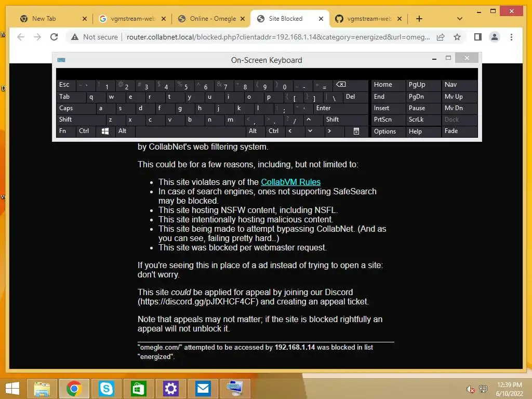
Task: Switch to the New Tab tab
Action: click(53, 19)
